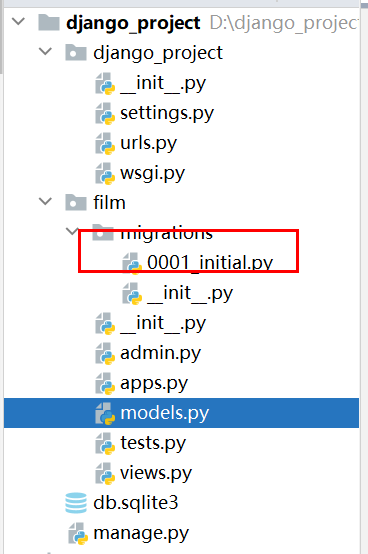Select 0001_initial.py migration file
The image size is (368, 554).
pyautogui.click(x=210, y=263)
